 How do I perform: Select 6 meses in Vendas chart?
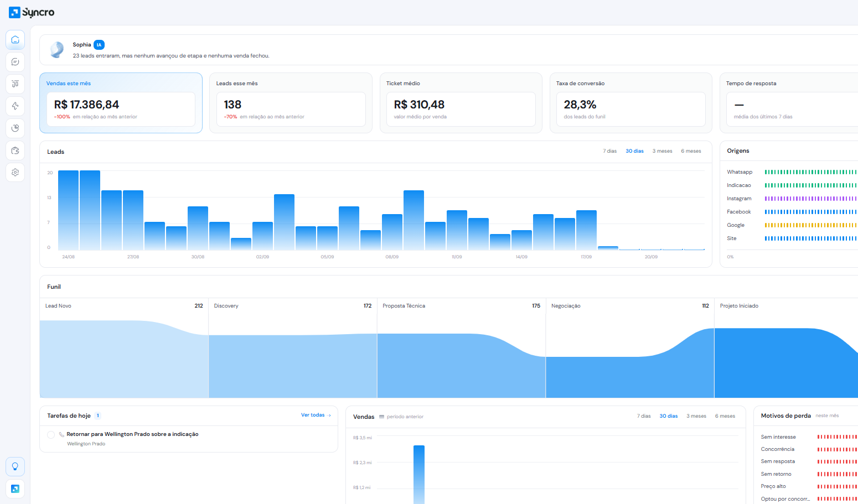(x=725, y=416)
